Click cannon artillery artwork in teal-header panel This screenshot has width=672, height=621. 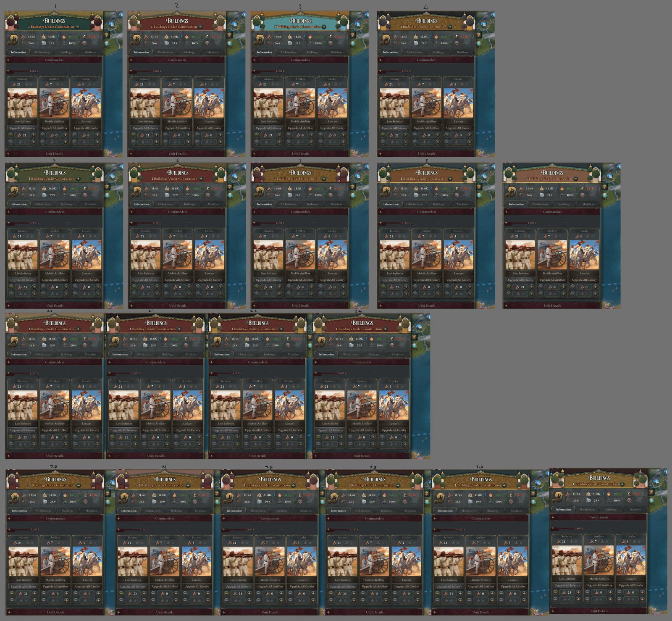(x=300, y=103)
